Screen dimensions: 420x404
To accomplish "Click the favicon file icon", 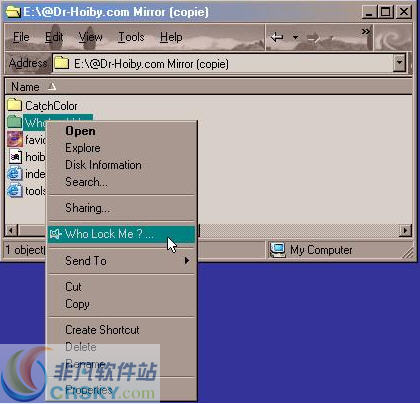I will click(15, 139).
